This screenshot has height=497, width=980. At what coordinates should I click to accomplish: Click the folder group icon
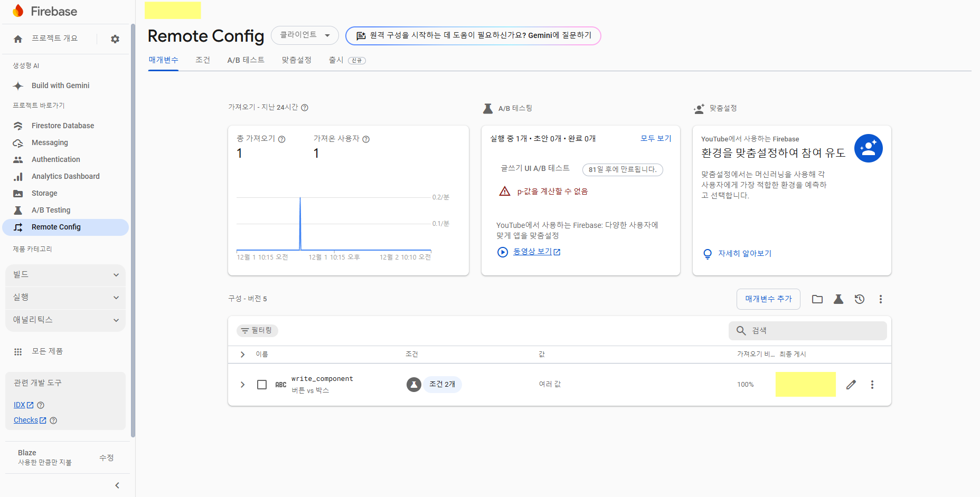(x=817, y=299)
